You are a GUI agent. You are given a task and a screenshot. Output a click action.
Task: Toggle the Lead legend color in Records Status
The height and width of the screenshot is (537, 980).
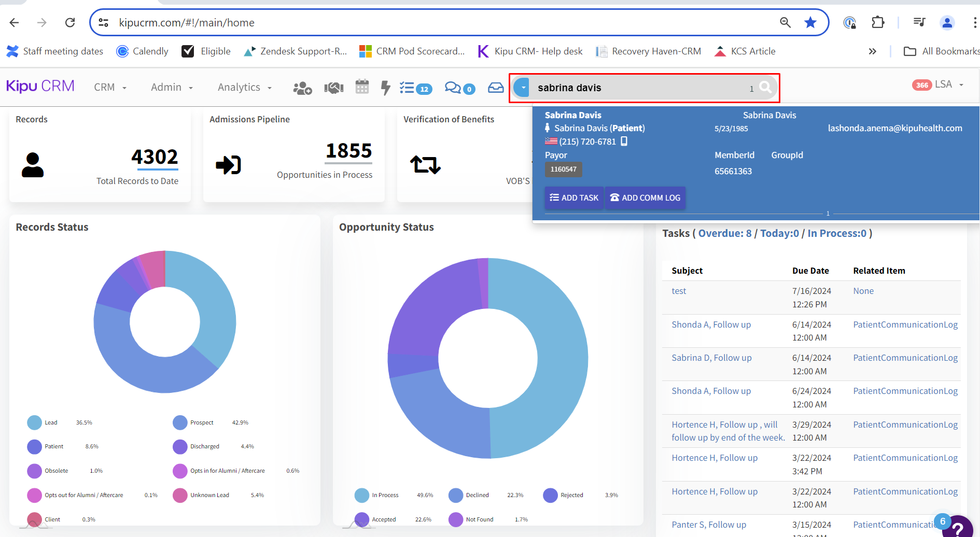click(x=34, y=422)
